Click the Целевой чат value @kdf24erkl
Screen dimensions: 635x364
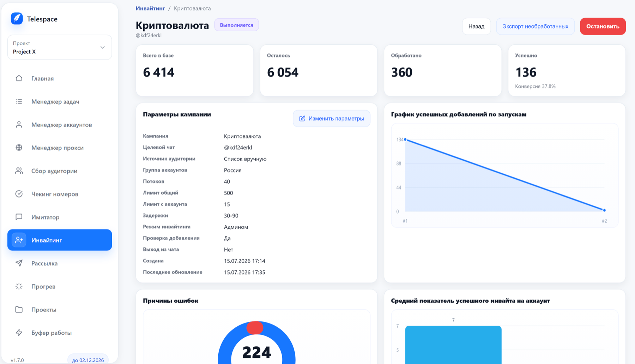(238, 148)
